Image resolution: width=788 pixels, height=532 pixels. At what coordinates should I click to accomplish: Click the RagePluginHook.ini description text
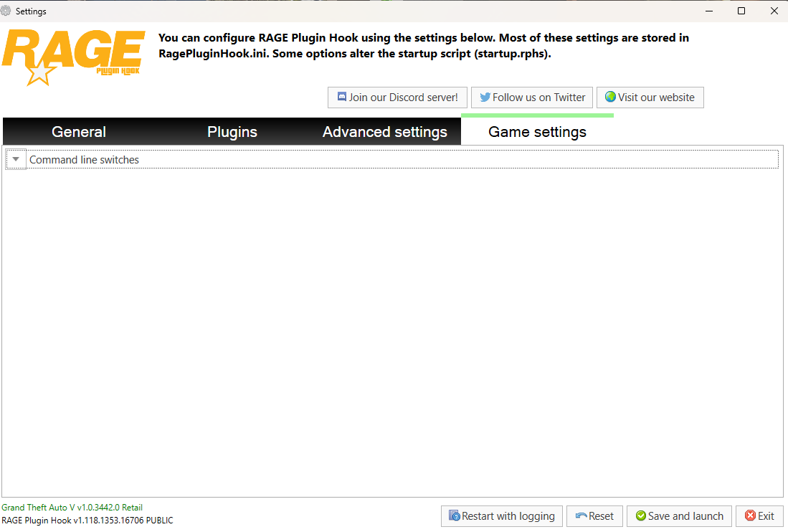click(424, 46)
